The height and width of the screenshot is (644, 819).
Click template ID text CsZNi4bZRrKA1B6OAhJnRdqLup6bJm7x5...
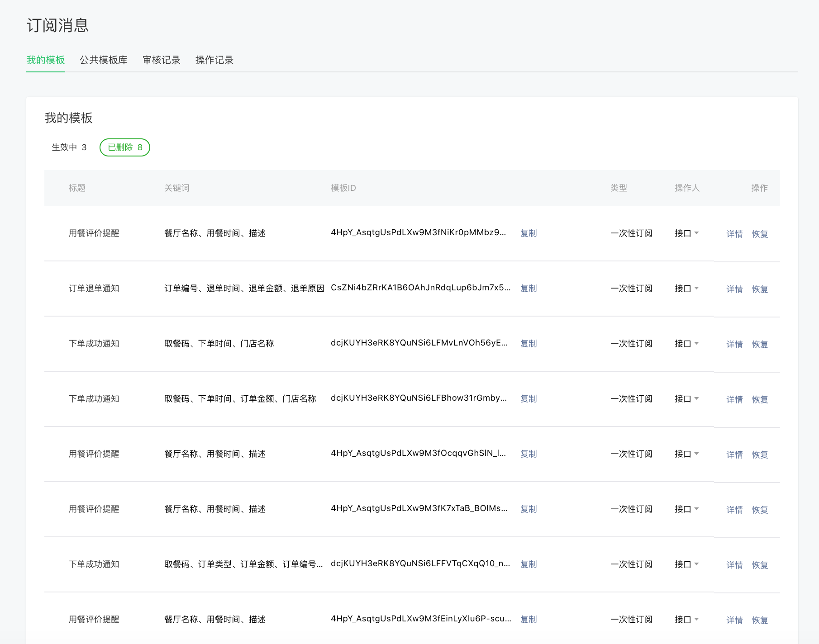click(x=420, y=288)
